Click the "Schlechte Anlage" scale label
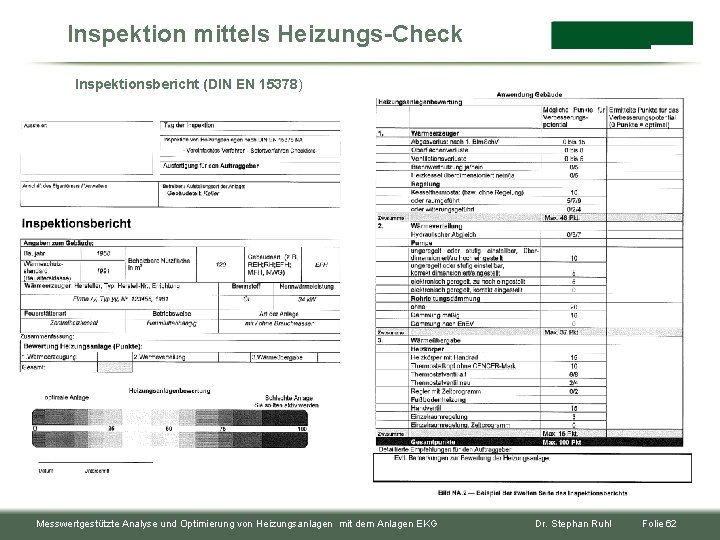This screenshot has width=720, height=540. 289,398
